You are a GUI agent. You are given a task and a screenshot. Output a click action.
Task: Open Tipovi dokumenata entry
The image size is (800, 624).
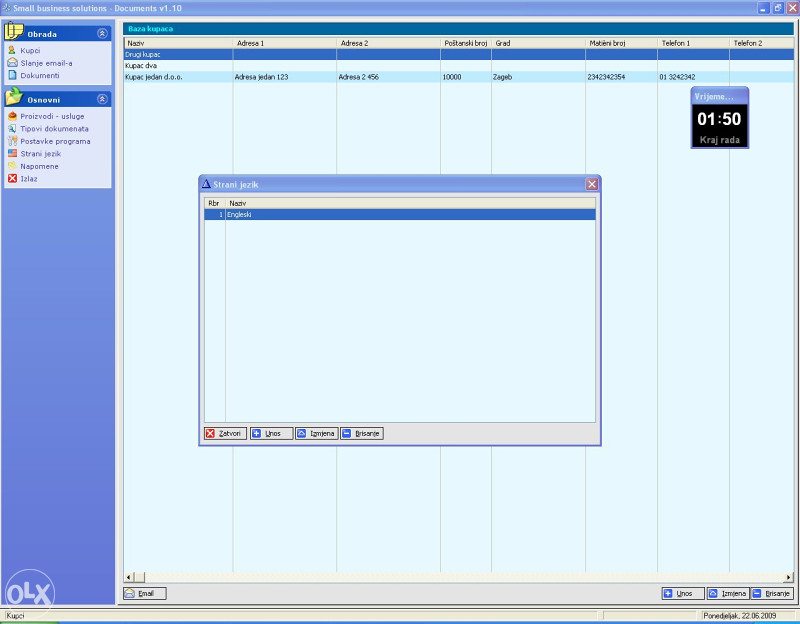[x=54, y=129]
